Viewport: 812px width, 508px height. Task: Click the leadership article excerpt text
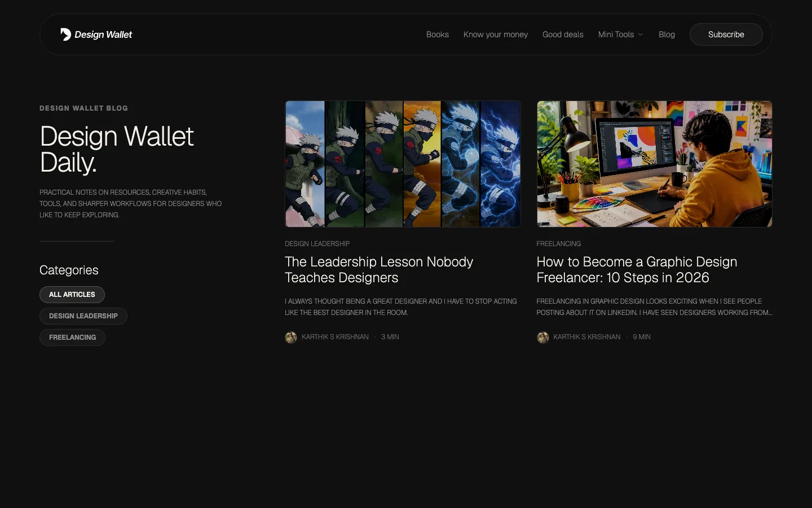pos(401,307)
